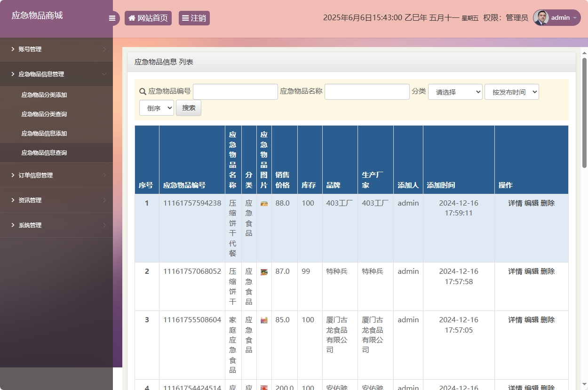The height and width of the screenshot is (390, 588).
Task: Click the home icon inside 网站首页 button
Action: [x=132, y=18]
